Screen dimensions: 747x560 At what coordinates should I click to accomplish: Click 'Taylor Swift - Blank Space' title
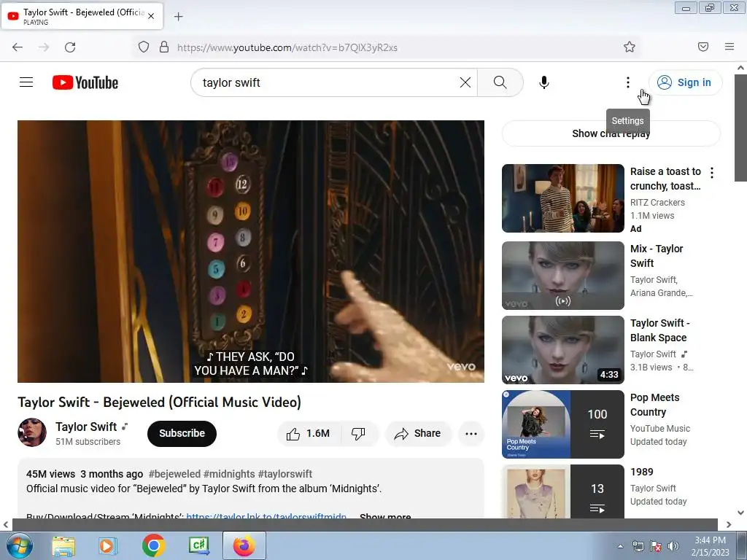659,330
